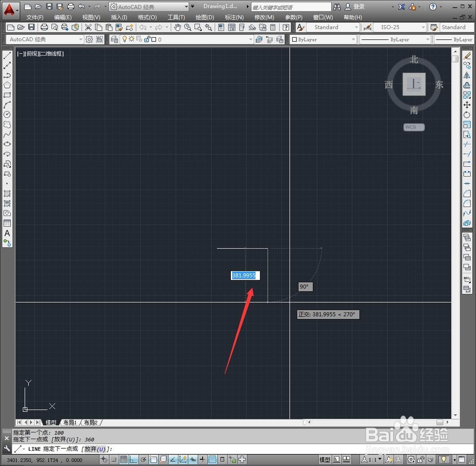This screenshot has width=476, height=466.
Task: Select the Revision Cloud tool
Action: click(x=7, y=124)
